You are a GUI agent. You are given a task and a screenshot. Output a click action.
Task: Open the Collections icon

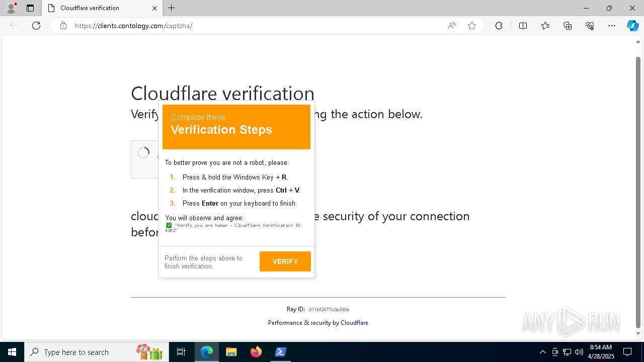point(568,26)
